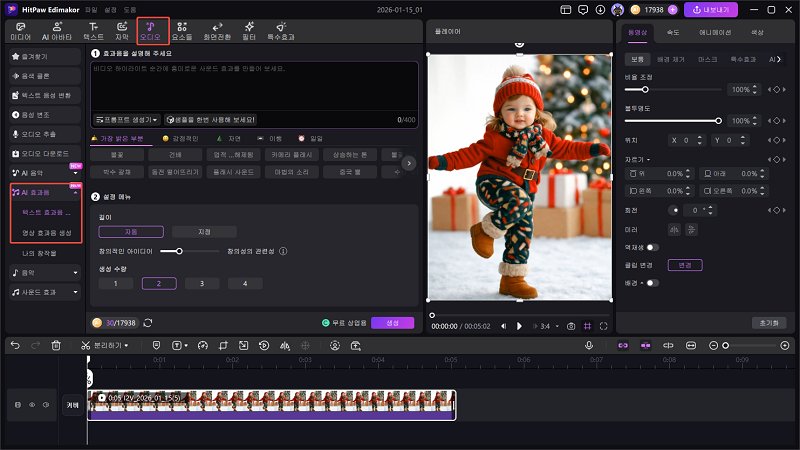Image resolution: width=800 pixels, height=450 pixels.
Task: Open the 프롬프트 생성기 dropdown
Action: coord(127,119)
